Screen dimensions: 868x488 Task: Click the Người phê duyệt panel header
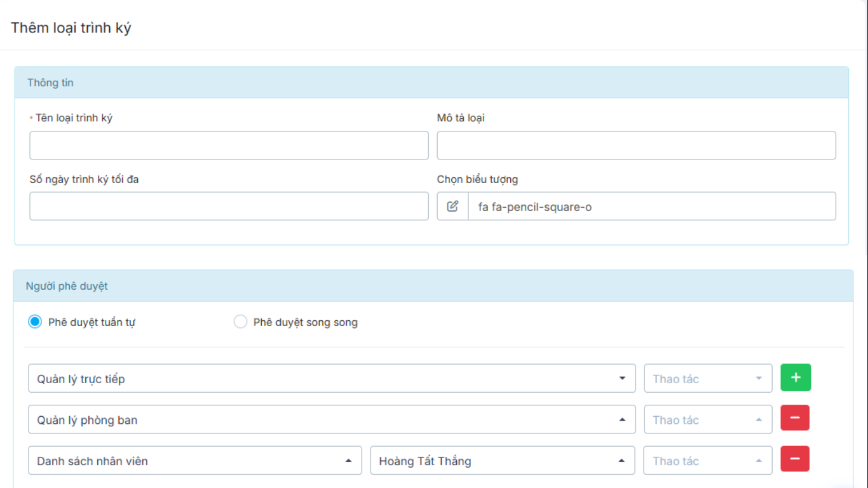point(433,286)
